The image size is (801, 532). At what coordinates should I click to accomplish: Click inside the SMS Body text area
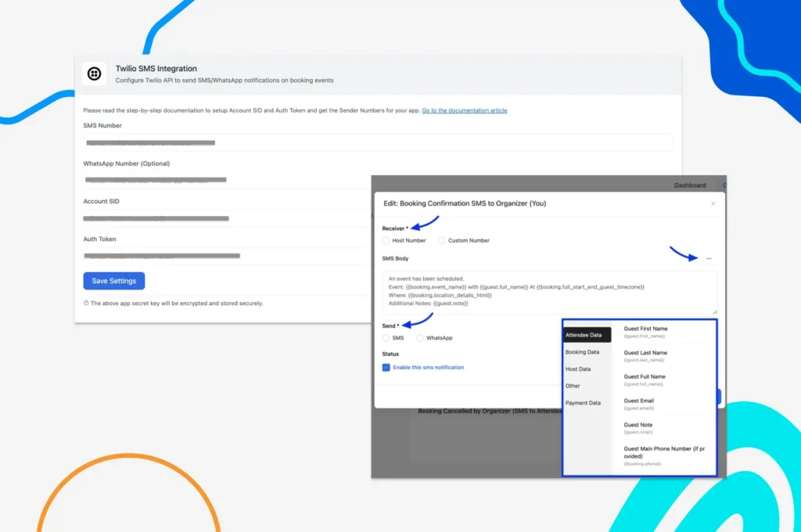(549, 291)
